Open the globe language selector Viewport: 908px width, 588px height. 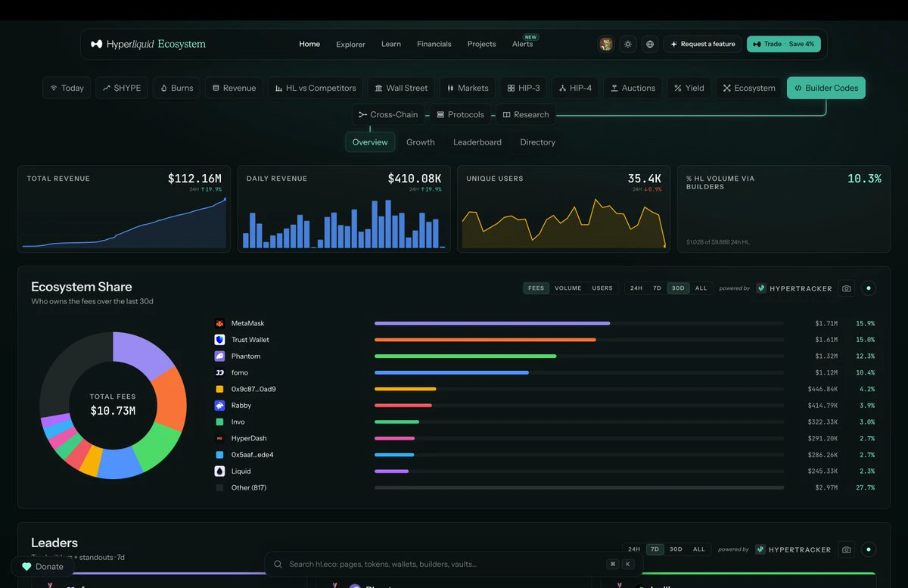[650, 44]
